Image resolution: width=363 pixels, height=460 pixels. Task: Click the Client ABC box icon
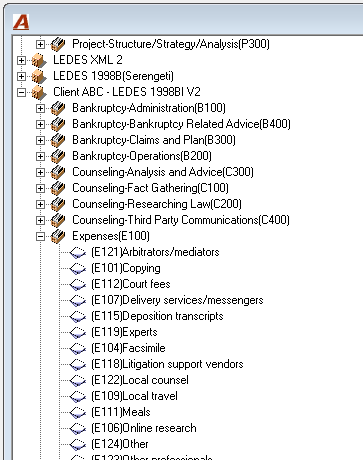[39, 92]
